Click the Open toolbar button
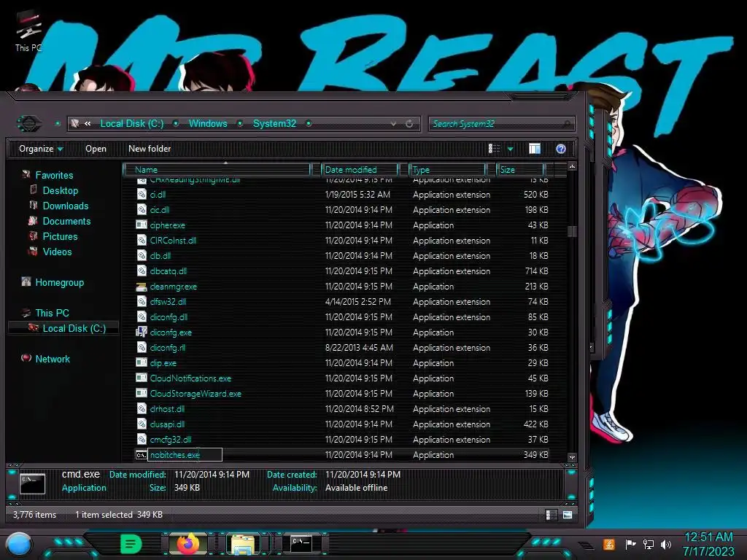Screen dimensions: 747x560 tap(96, 149)
